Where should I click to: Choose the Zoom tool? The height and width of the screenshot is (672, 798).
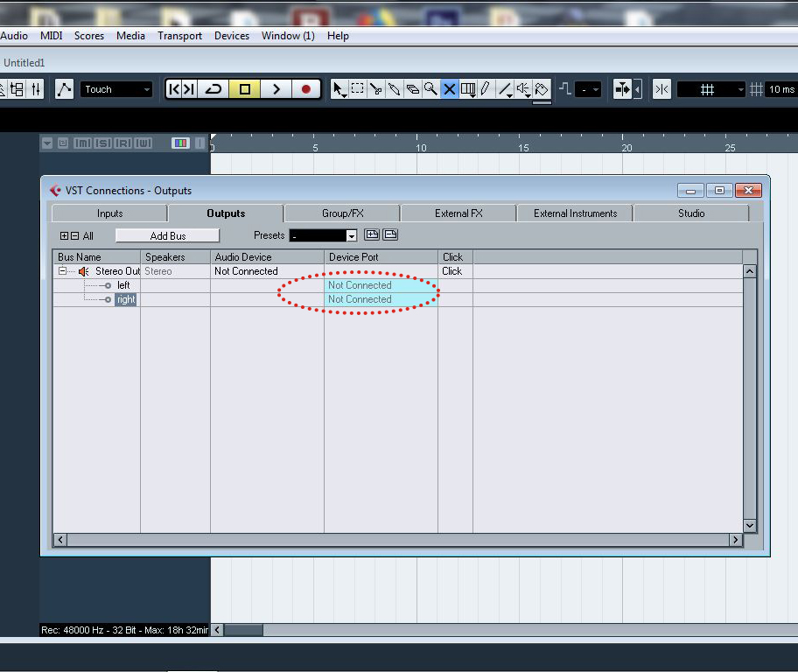(x=431, y=88)
